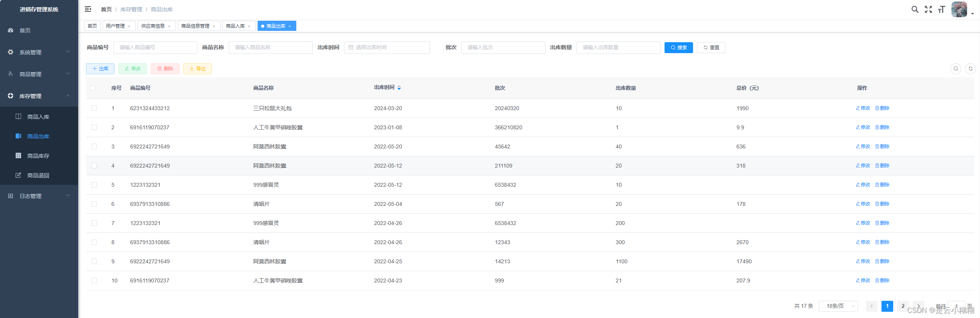Click the 商品编号 input field
This screenshot has height=318, width=980.
point(155,47)
